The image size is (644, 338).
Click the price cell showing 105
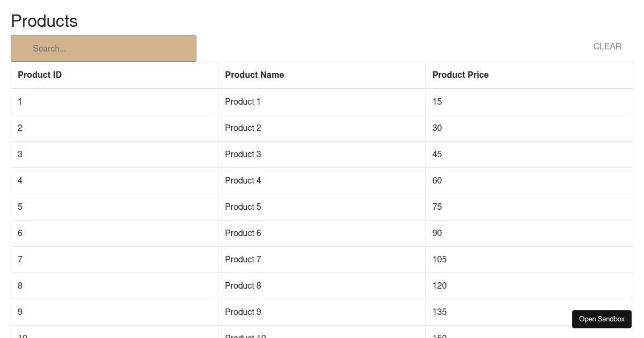[440, 260]
